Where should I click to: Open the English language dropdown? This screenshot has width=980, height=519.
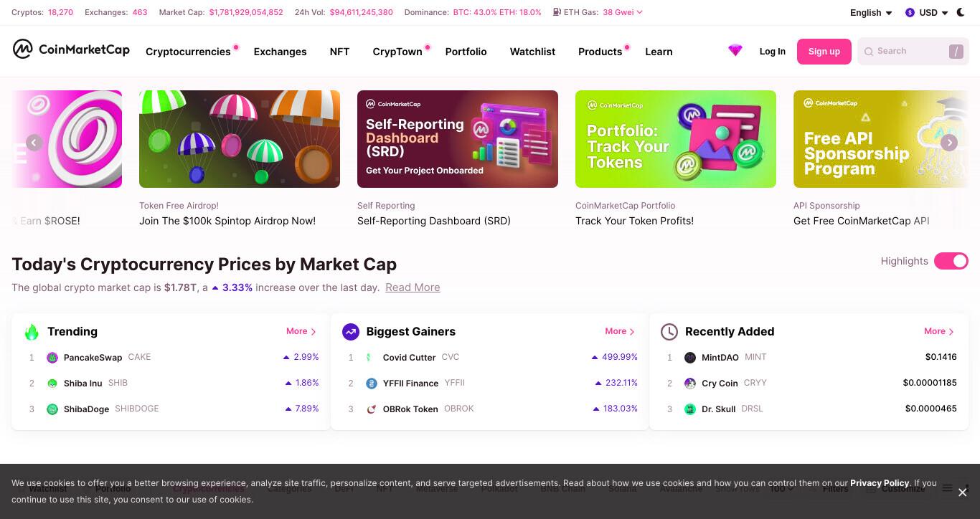871,12
